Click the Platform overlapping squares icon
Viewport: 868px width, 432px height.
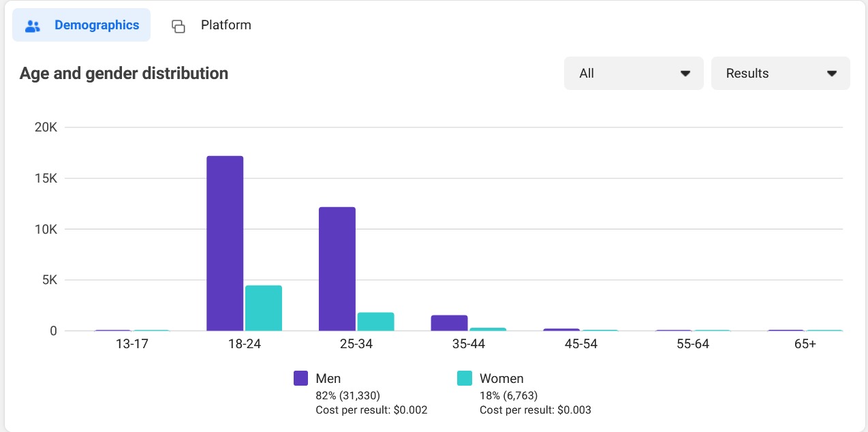[179, 26]
